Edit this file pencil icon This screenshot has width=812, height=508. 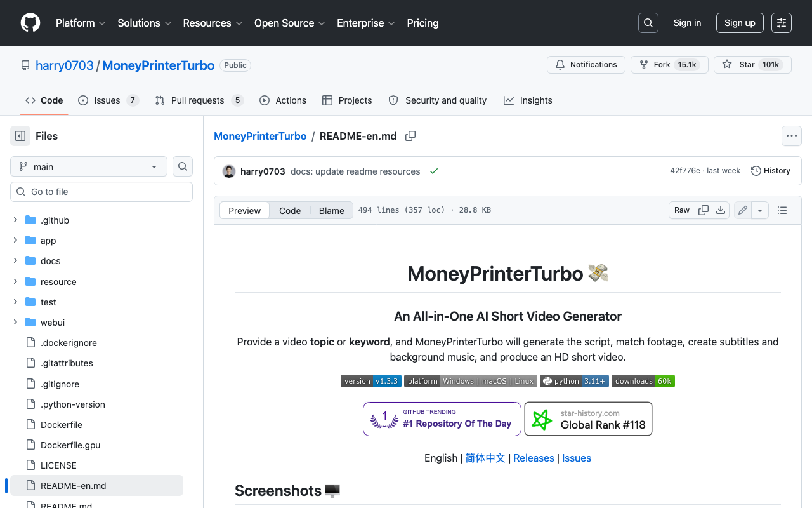pos(743,210)
